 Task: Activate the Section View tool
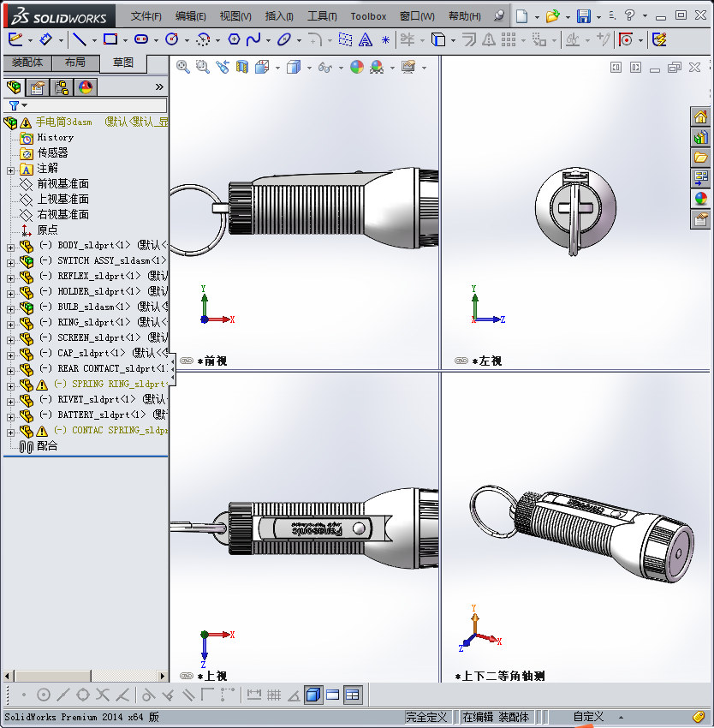241,68
